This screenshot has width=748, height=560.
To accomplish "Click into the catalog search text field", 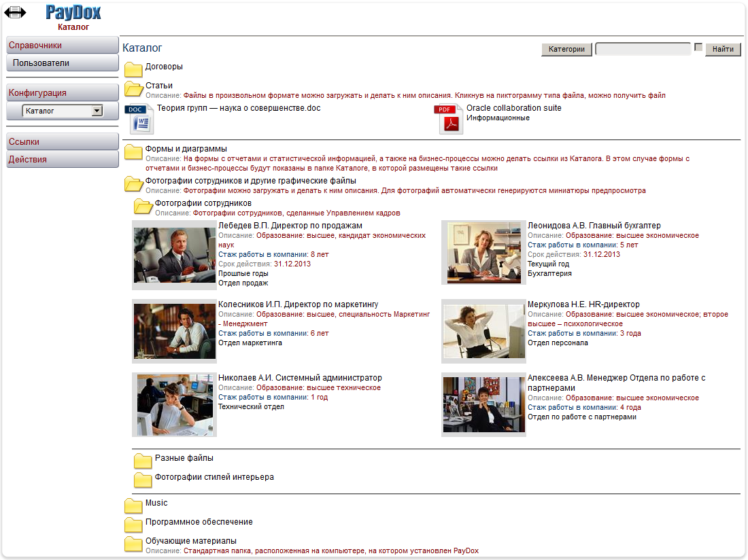I will [643, 49].
